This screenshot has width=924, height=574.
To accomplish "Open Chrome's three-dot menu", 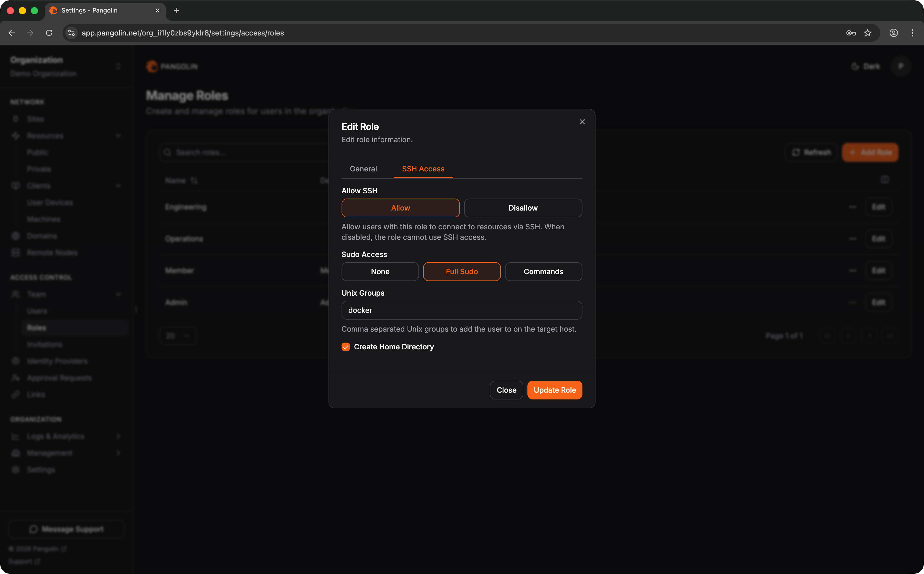I will [912, 33].
